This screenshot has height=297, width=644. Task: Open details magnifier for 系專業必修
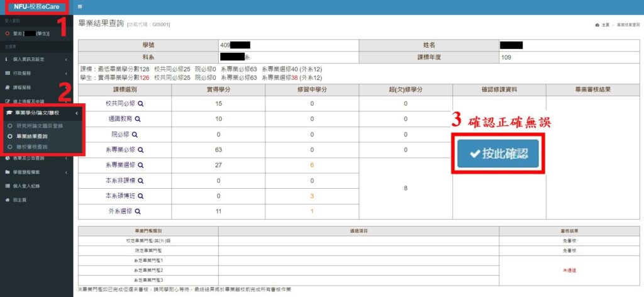tap(140, 150)
